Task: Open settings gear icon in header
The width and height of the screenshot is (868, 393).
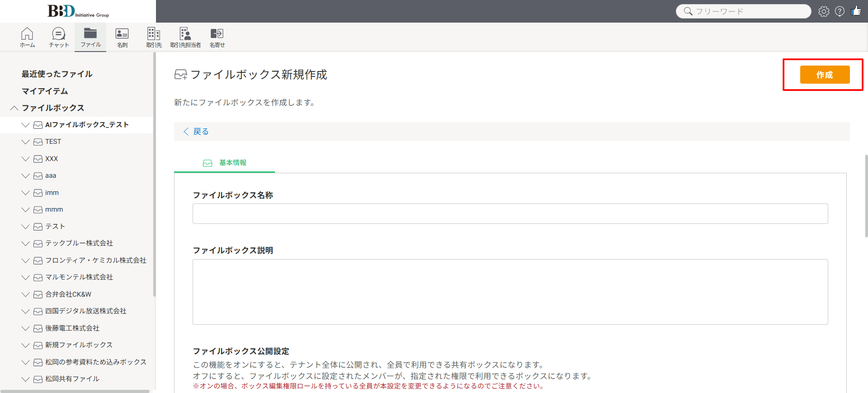Action: (x=824, y=11)
